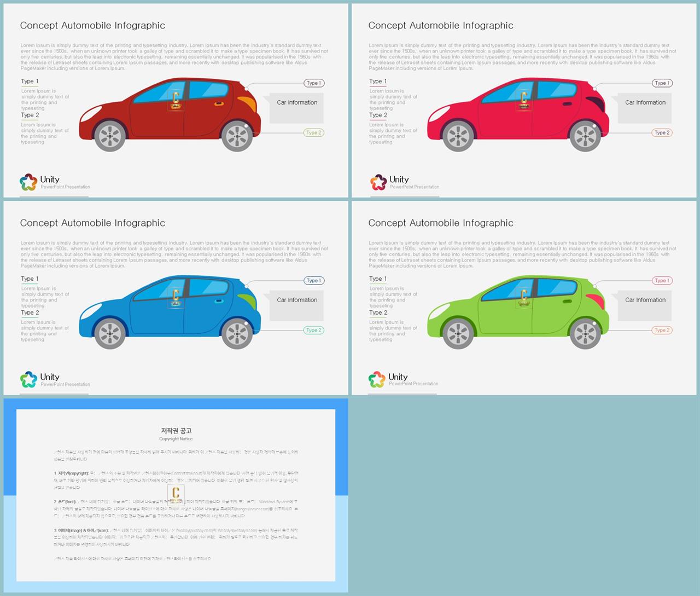This screenshot has width=700, height=596.
Task: Click Type 1 callout on crimson car slide
Action: 662,83
